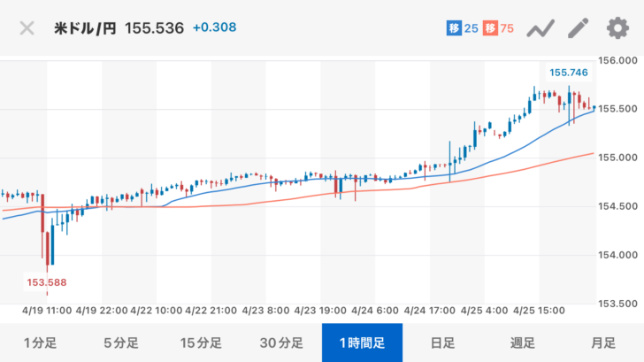Screen dimensions: 644x362
Task: Switch to the 日足 daily chart
Action: [x=442, y=343]
